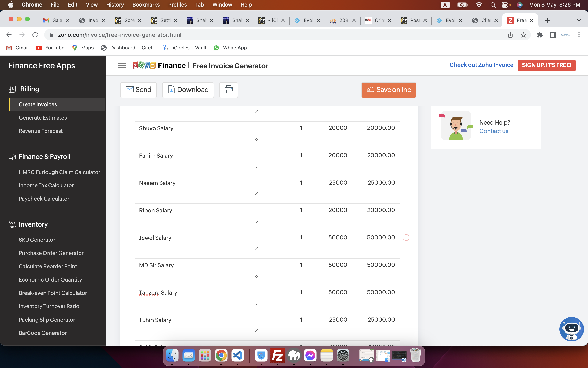The image size is (588, 368).
Task: Open the tab search dropdown arrow in Chrome
Action: 579,20
